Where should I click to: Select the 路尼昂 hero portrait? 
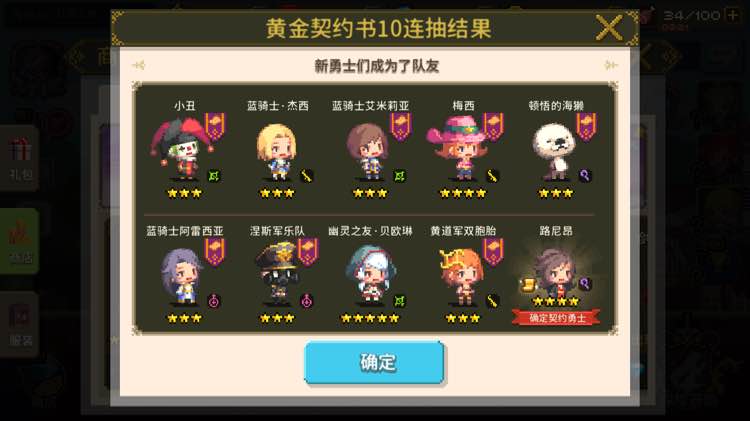pos(555,272)
